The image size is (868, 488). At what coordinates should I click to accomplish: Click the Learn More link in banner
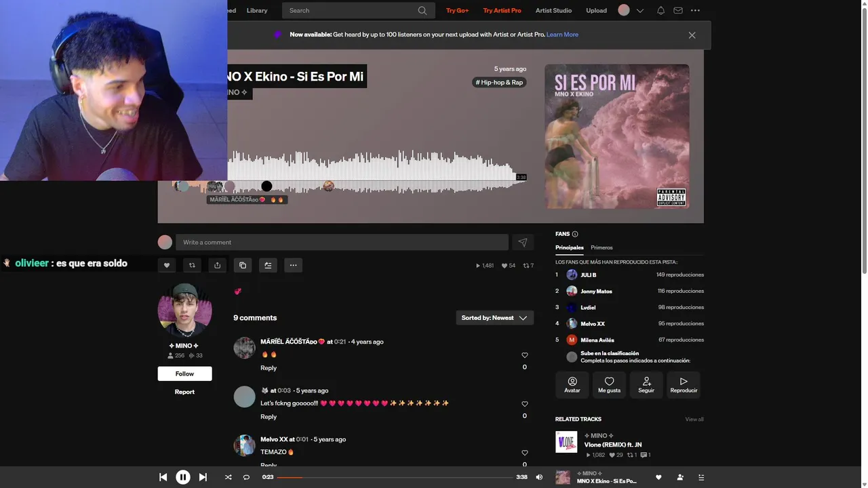[x=562, y=35]
